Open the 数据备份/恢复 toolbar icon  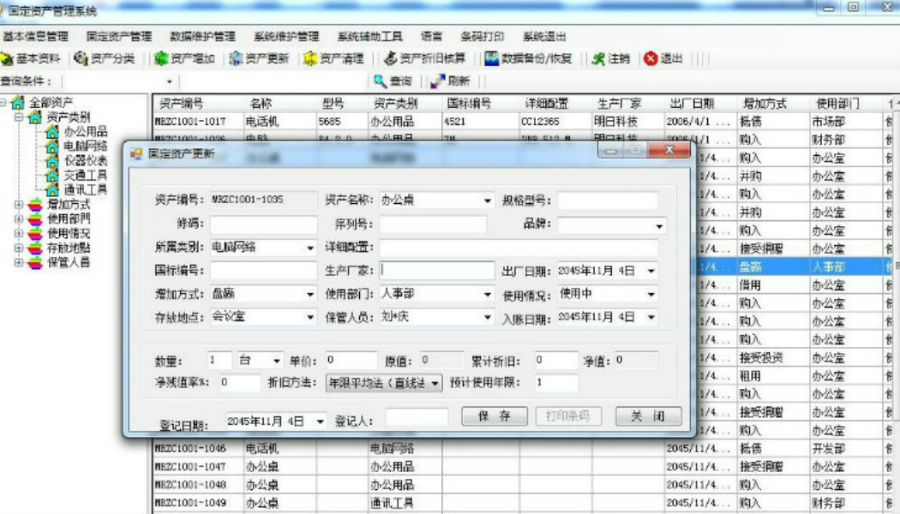[491, 59]
